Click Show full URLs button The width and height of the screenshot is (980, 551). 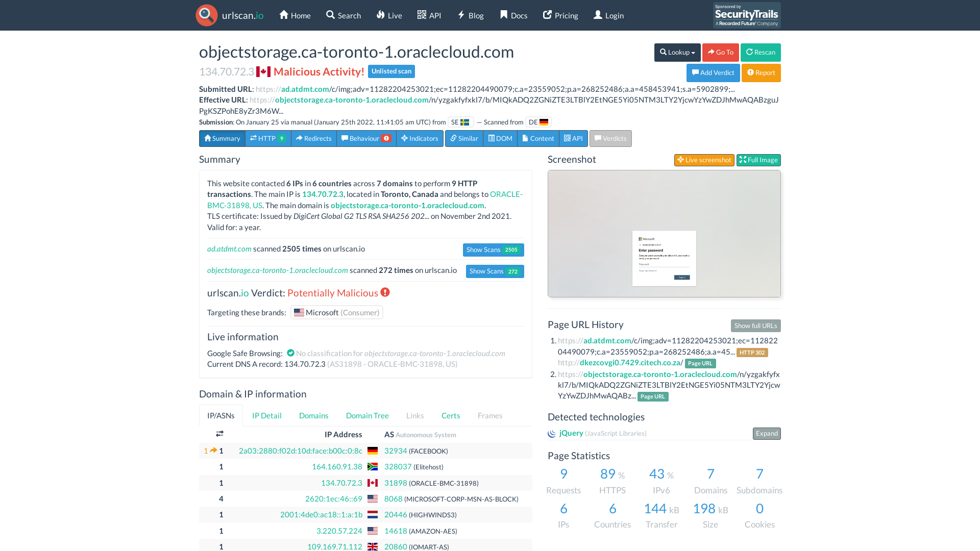point(755,326)
